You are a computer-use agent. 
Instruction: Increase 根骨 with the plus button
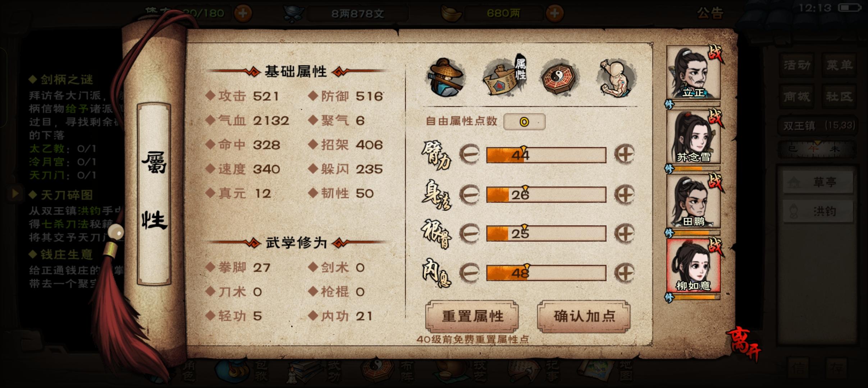624,234
